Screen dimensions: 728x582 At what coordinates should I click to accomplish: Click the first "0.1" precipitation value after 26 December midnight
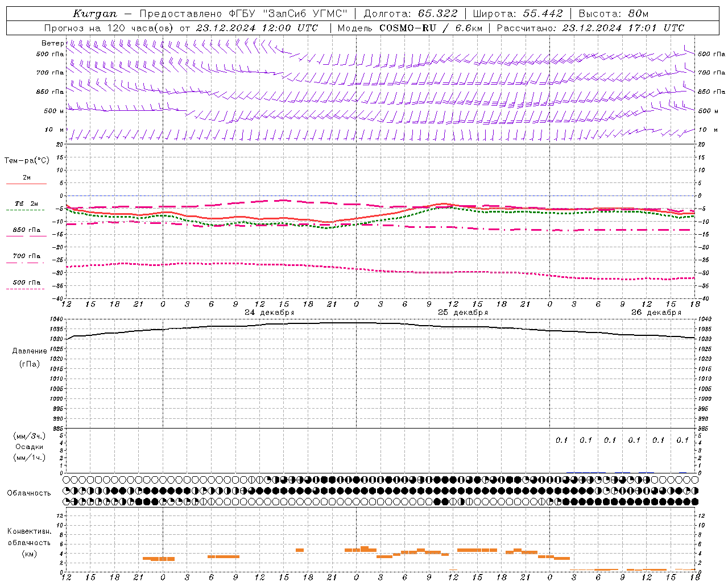561,440
